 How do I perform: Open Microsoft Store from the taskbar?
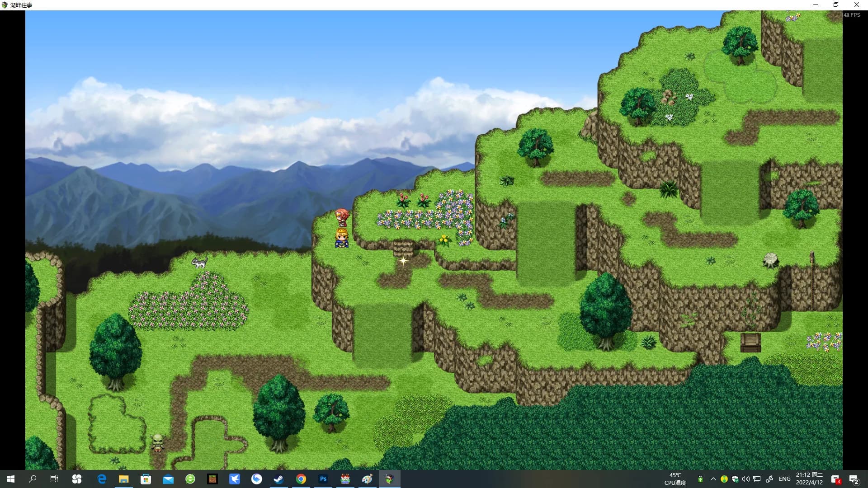click(x=146, y=479)
